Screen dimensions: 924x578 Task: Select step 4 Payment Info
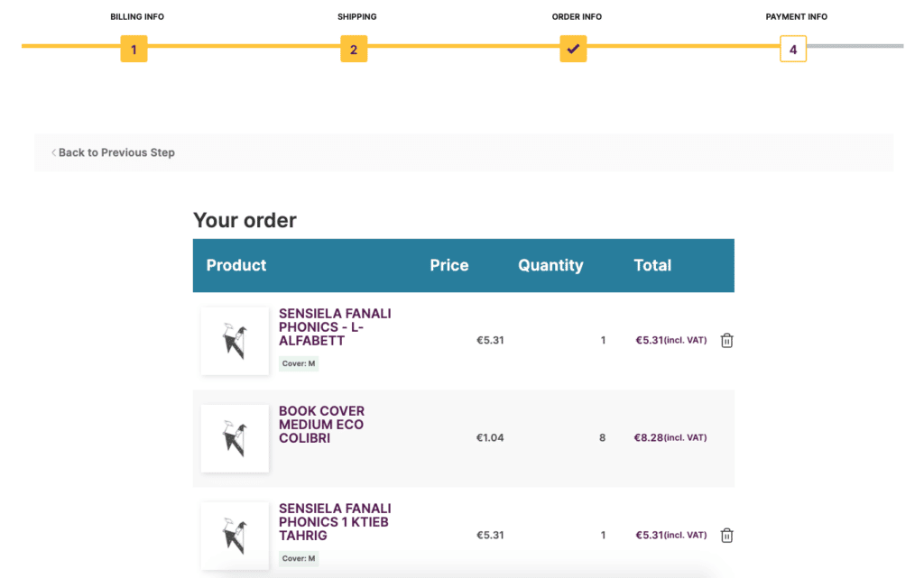[x=793, y=49]
